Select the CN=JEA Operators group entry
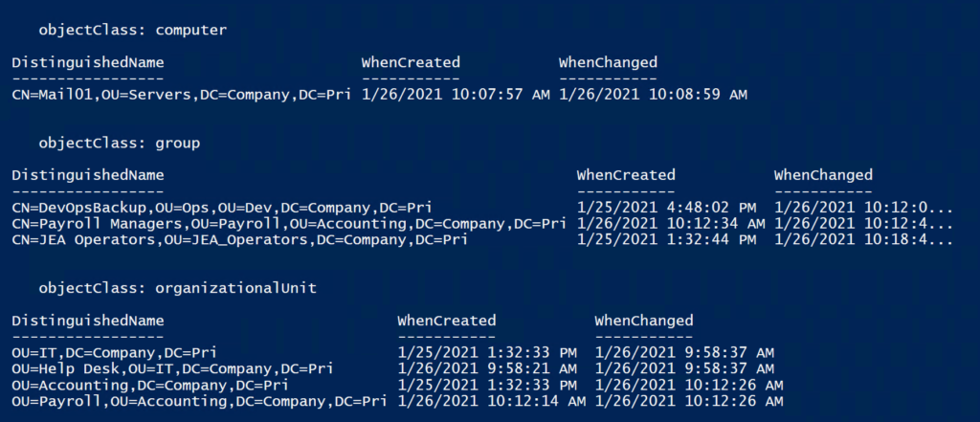The height and width of the screenshot is (422, 980). 240,239
